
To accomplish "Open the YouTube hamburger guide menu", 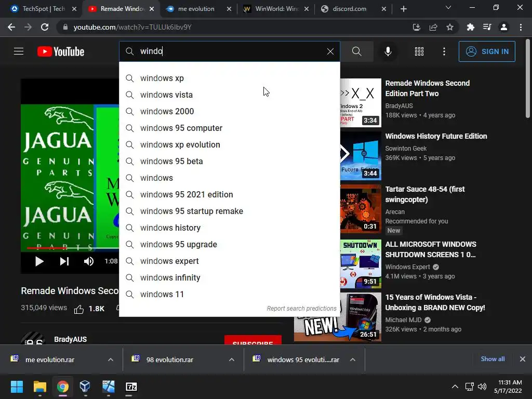I will tap(19, 51).
